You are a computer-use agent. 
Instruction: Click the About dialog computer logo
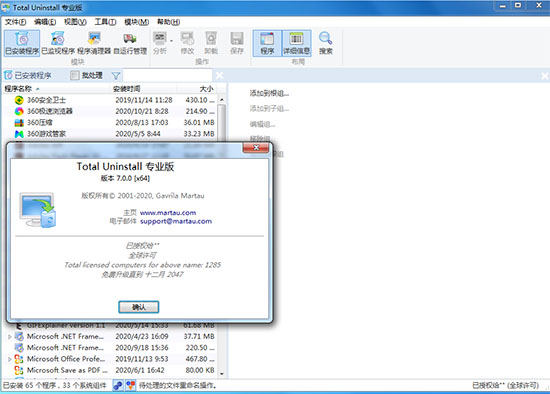pyautogui.click(x=38, y=210)
